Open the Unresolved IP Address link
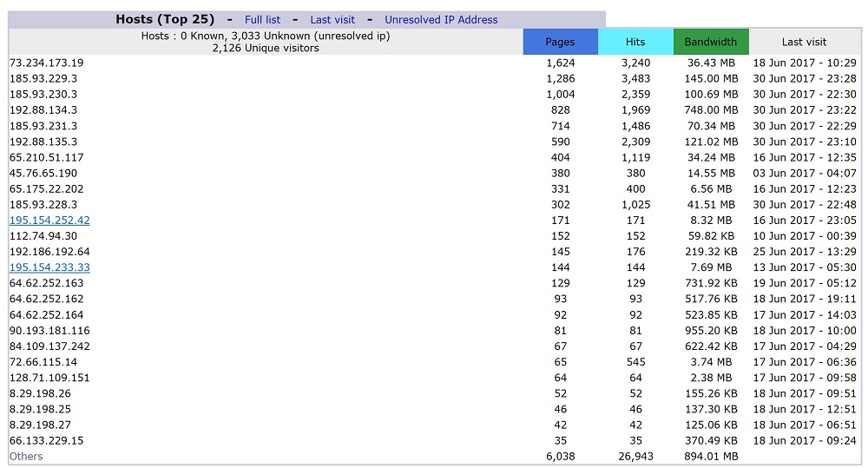Screen dimensions: 868x468 point(441,19)
